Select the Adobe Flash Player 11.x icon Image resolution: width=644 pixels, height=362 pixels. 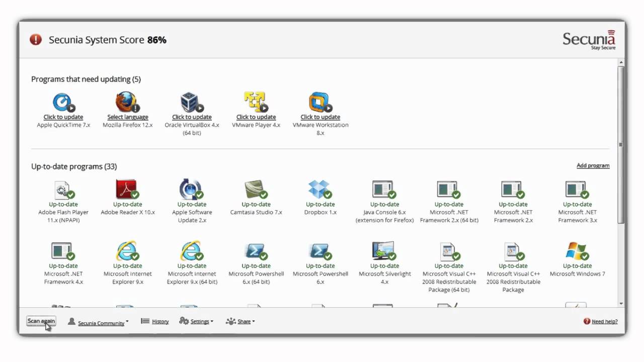(63, 190)
